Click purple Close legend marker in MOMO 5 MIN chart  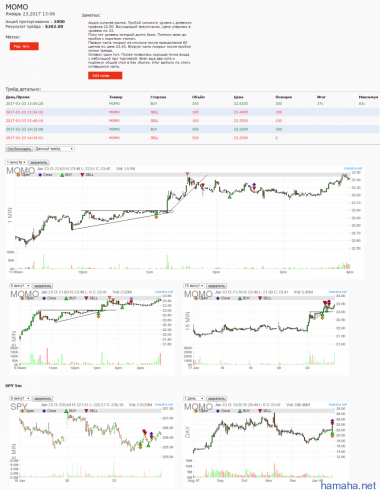44,298
